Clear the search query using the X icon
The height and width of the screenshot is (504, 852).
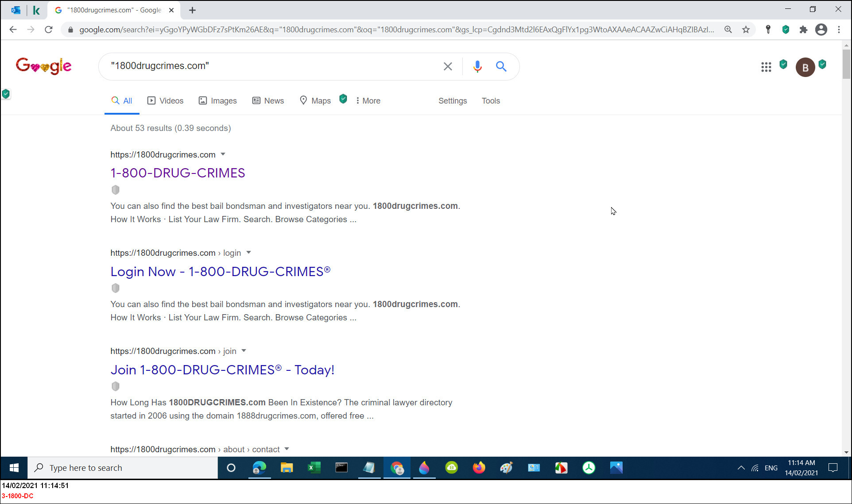[x=448, y=66]
